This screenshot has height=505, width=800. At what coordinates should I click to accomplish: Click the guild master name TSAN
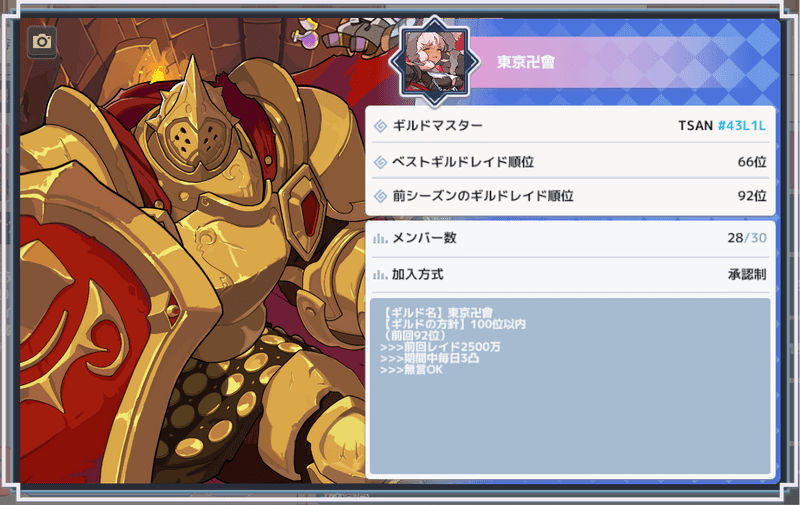tap(695, 125)
